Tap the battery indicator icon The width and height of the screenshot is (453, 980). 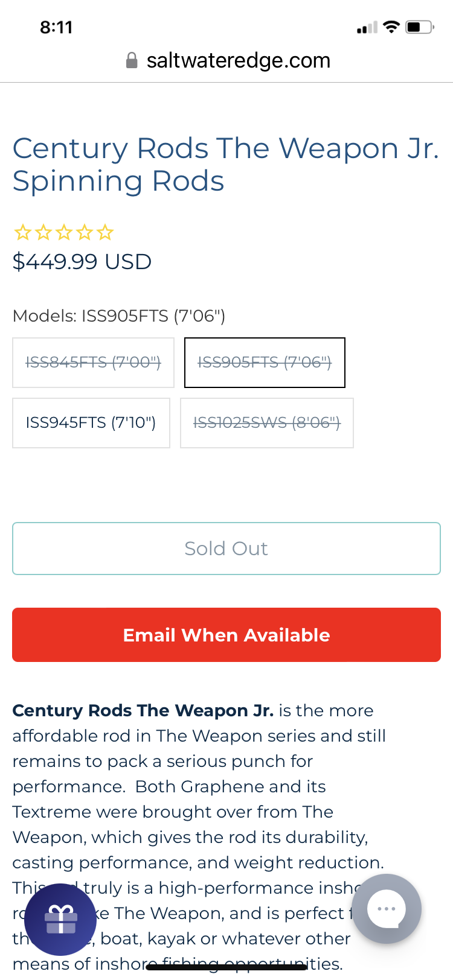(420, 27)
